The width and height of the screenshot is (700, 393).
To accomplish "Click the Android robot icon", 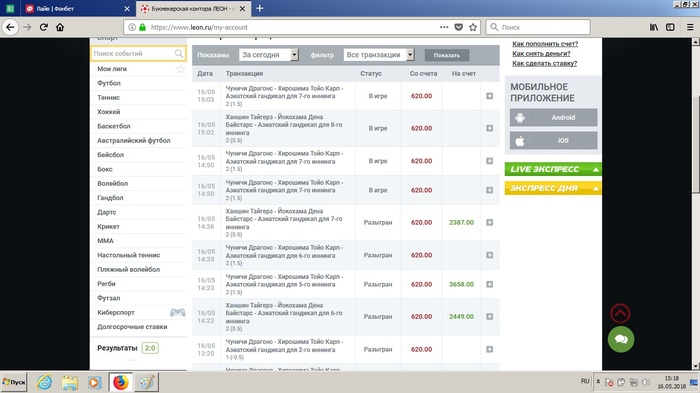I will pyautogui.click(x=520, y=118).
